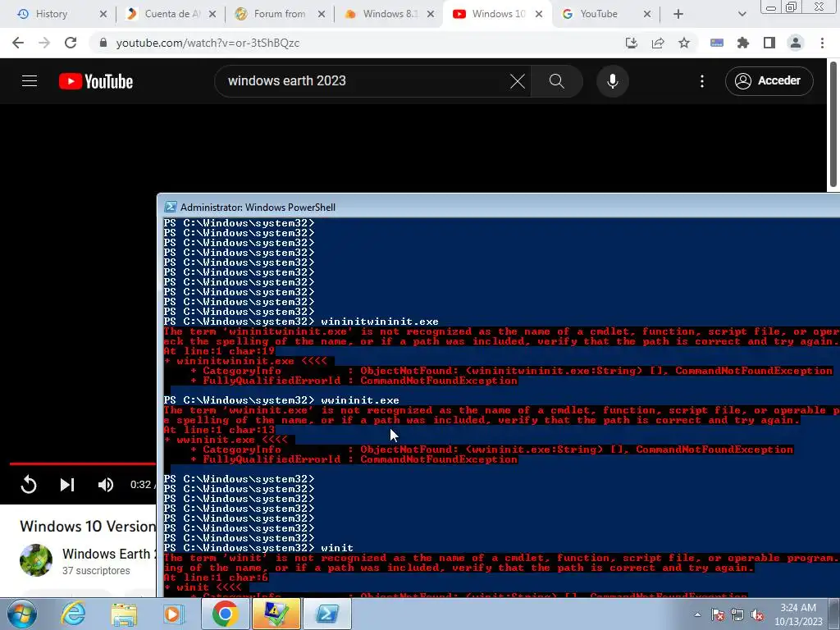840x630 pixels.
Task: Open Windows Media Player on taskbar
Action: [174, 614]
